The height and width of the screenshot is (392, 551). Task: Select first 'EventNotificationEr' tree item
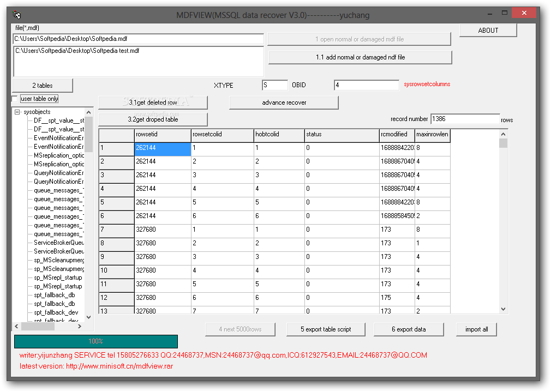pyautogui.click(x=59, y=138)
